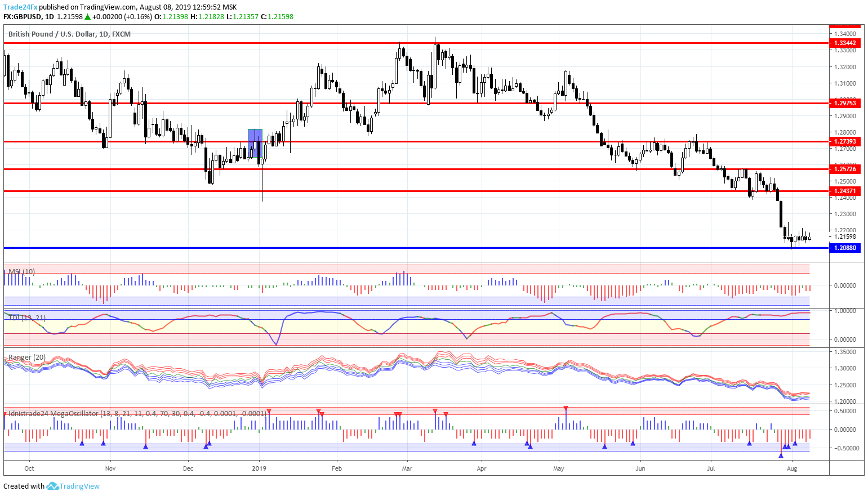Click the 1.27393 red price label
868x496 pixels.
pyautogui.click(x=845, y=141)
